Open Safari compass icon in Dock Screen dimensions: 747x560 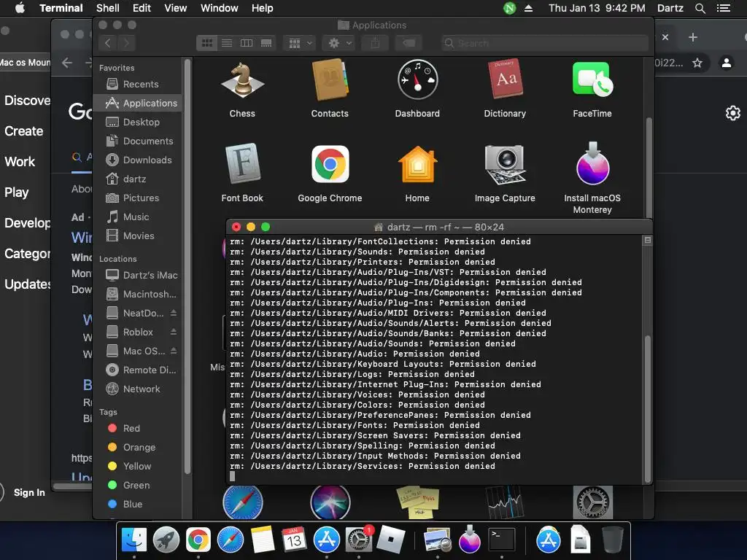click(x=230, y=540)
